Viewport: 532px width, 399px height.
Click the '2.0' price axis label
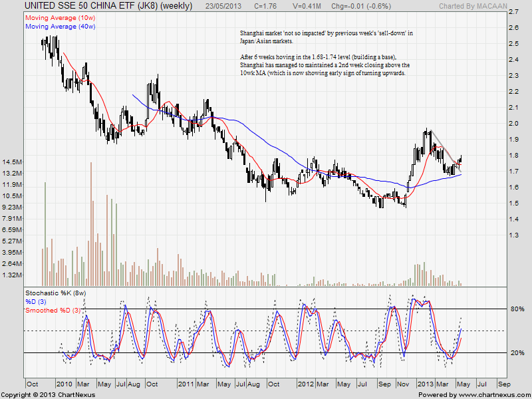(513, 124)
